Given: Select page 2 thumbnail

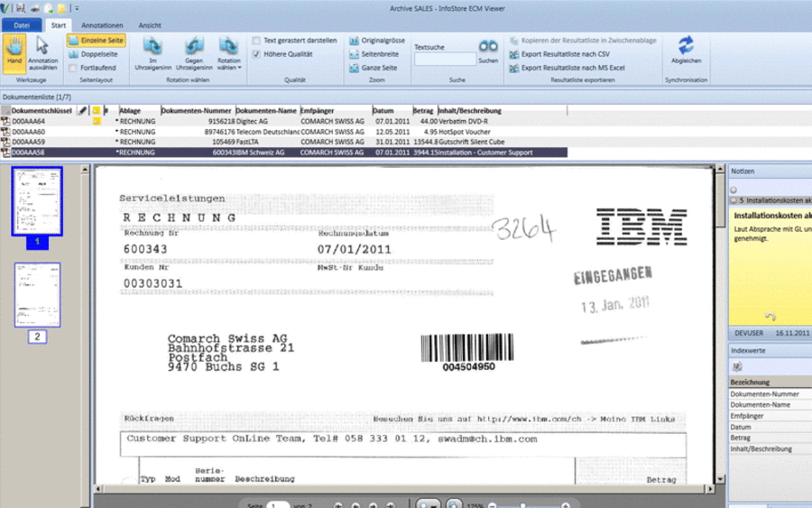Looking at the screenshot, I should (x=37, y=295).
